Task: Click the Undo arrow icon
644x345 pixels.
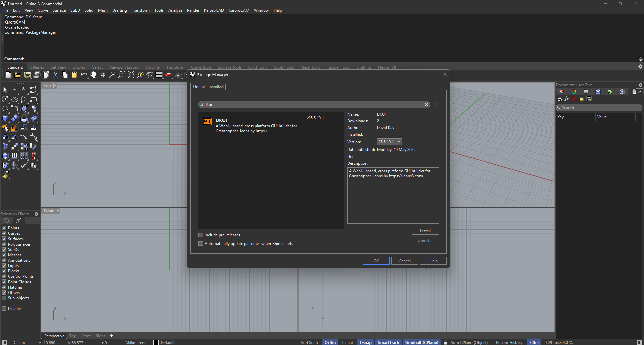Action: click(x=83, y=75)
